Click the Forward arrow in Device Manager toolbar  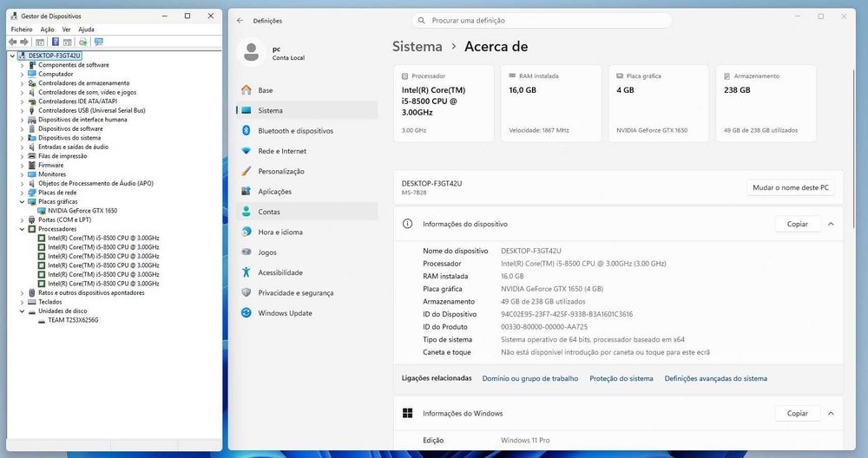pyautogui.click(x=23, y=42)
